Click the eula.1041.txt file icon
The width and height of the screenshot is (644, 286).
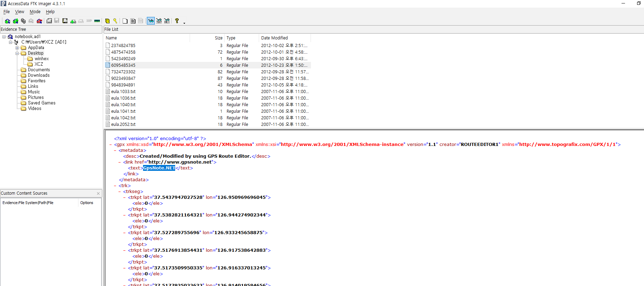(107, 111)
